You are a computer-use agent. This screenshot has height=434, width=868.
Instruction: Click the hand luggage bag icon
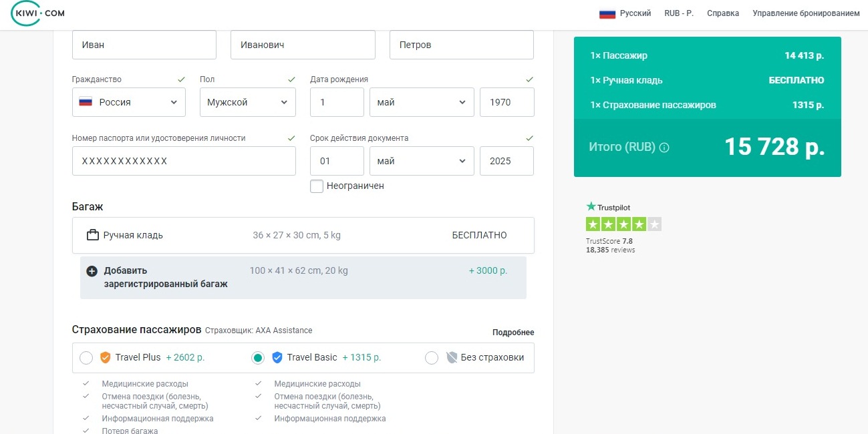tap(93, 235)
